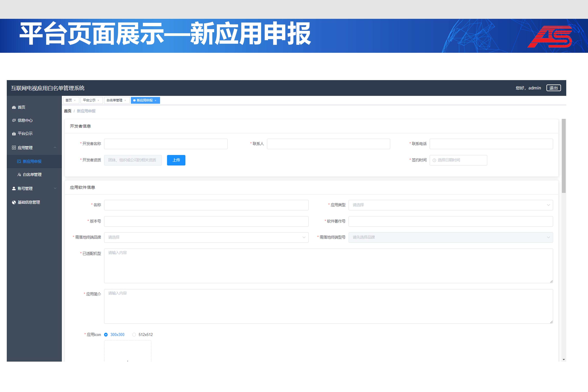Click the 已适配机型 text area
The height and width of the screenshot is (392, 588).
[328, 266]
